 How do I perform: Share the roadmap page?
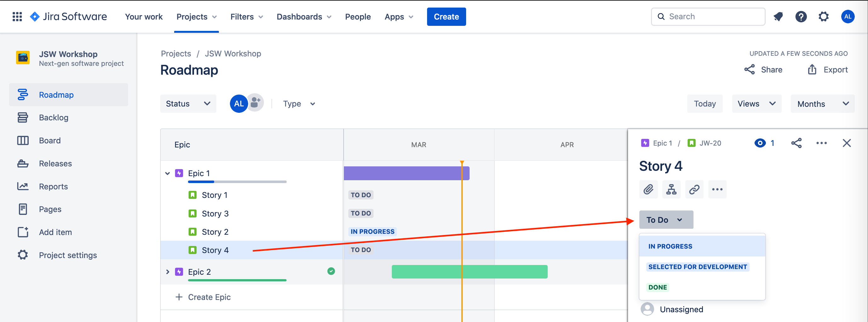point(763,69)
